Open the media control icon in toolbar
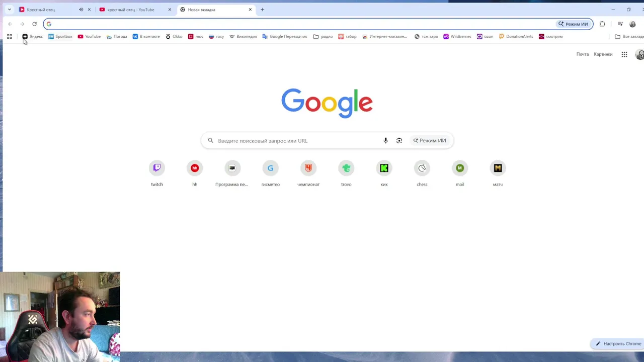This screenshot has height=362, width=644. tap(620, 24)
